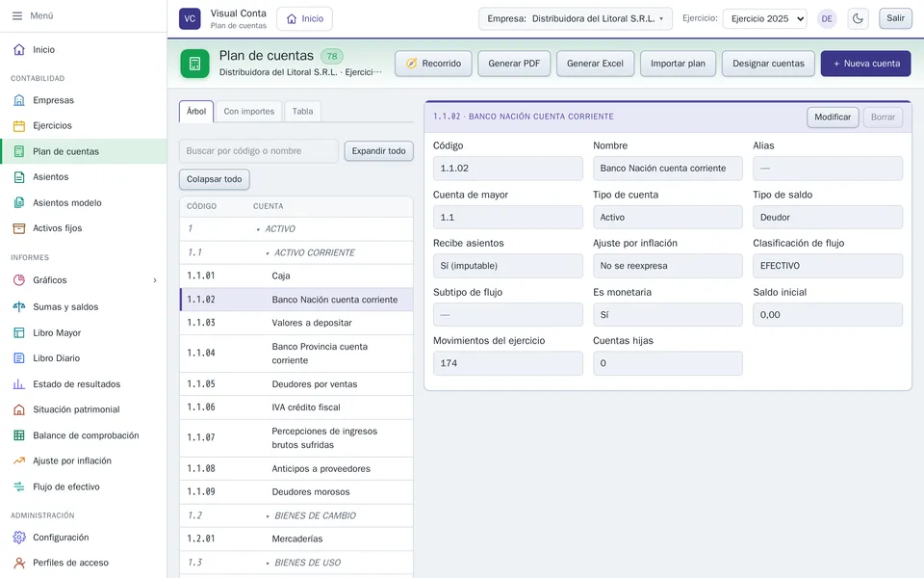Click the Importar plan button
Screen dimensions: 924x578
click(678, 64)
